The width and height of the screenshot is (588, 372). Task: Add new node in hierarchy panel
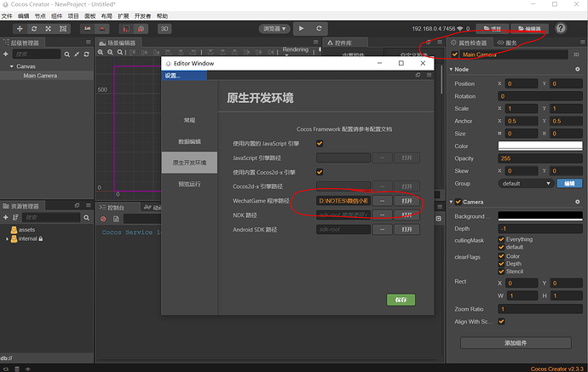6,54
